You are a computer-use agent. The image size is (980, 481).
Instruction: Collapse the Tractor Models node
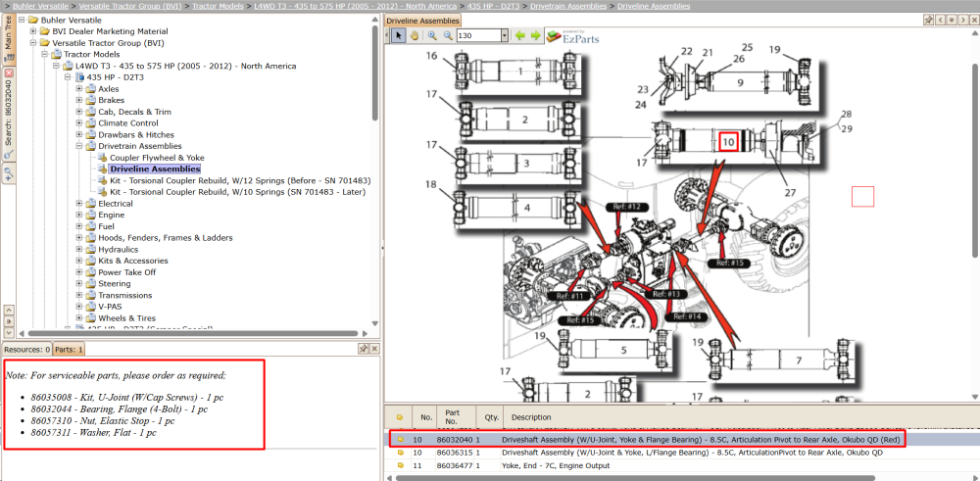click(x=44, y=54)
